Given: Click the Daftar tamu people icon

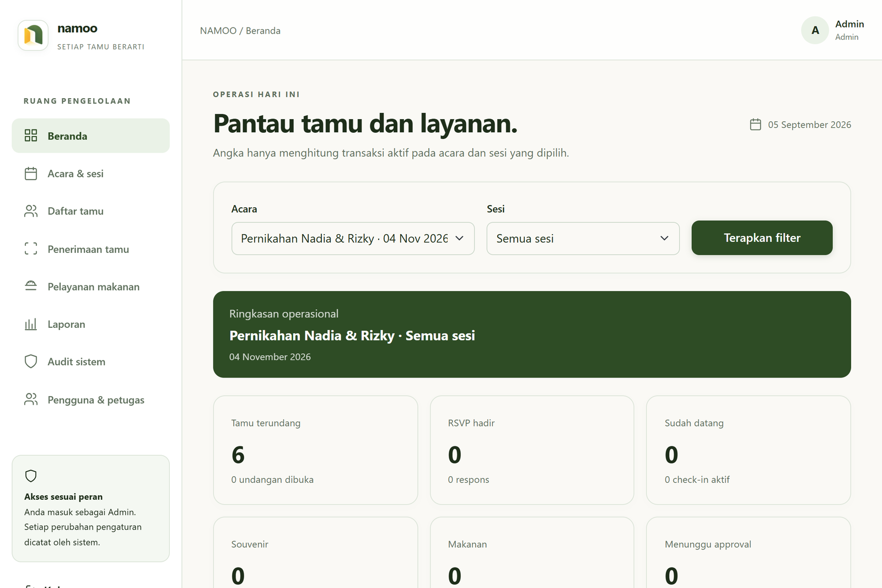Looking at the screenshot, I should tap(31, 211).
